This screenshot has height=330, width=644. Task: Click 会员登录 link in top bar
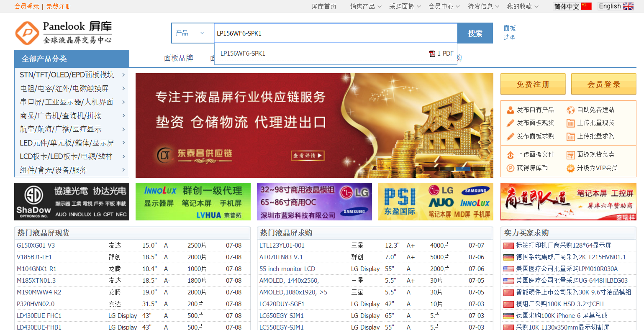point(27,6)
